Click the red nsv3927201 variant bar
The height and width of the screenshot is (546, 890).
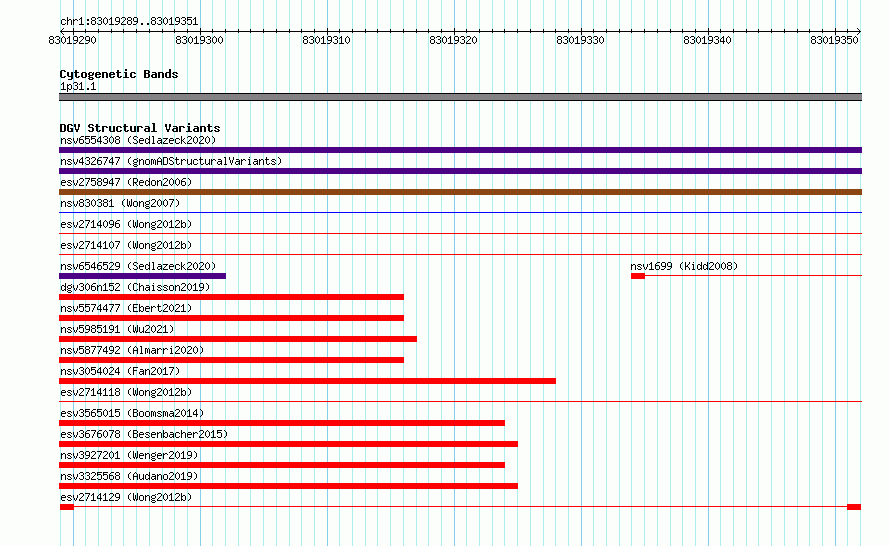[282, 465]
